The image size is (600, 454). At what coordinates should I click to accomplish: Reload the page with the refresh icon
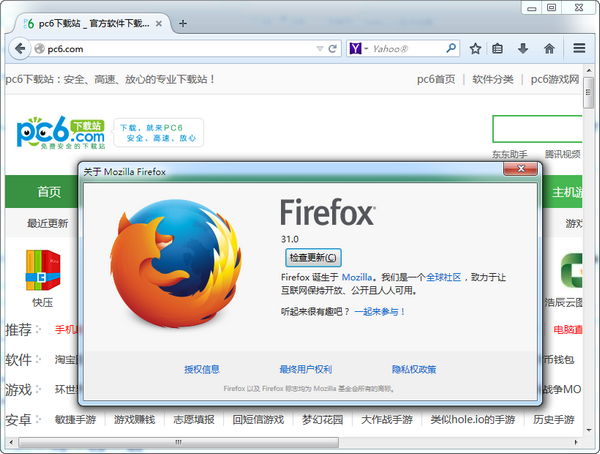tap(333, 49)
